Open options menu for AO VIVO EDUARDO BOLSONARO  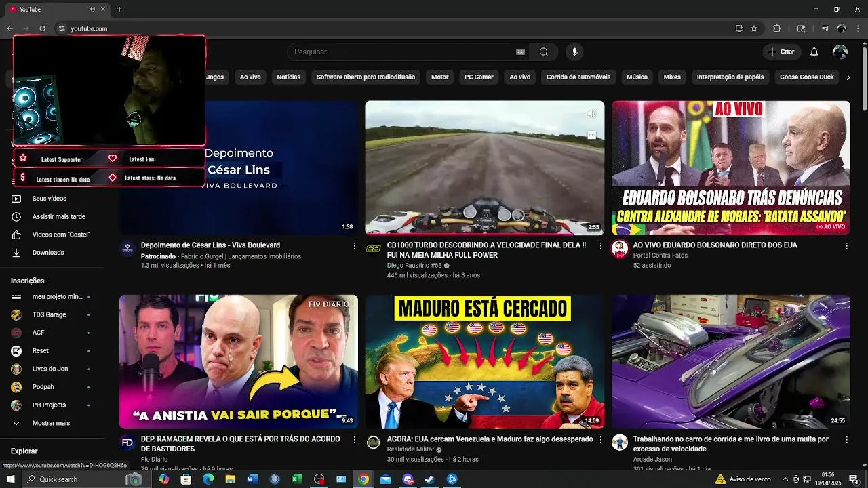coord(846,246)
